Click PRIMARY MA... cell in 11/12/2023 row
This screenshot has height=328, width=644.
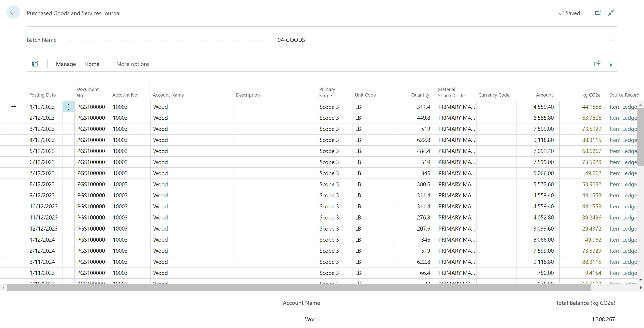pos(456,217)
